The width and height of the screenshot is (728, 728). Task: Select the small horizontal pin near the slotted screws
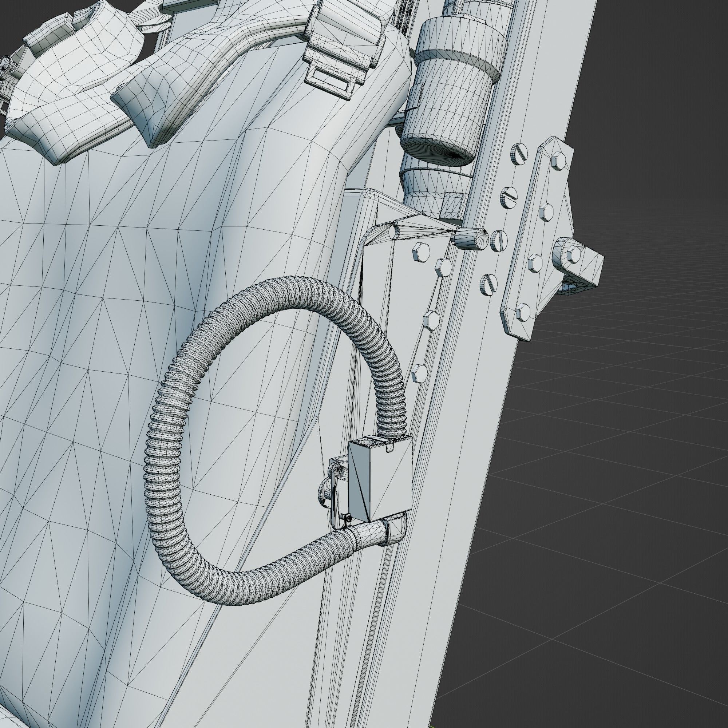[471, 239]
